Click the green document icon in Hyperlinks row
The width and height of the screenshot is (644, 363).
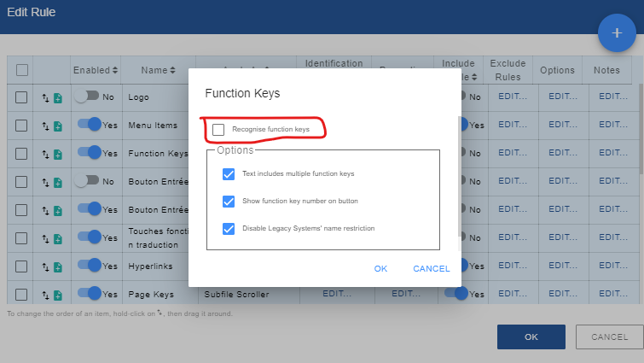pos(58,266)
